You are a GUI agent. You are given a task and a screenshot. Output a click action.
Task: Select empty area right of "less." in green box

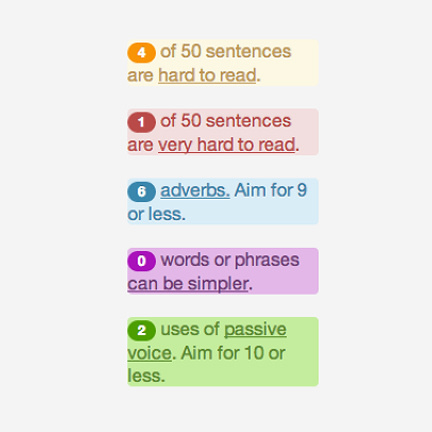click(242, 376)
